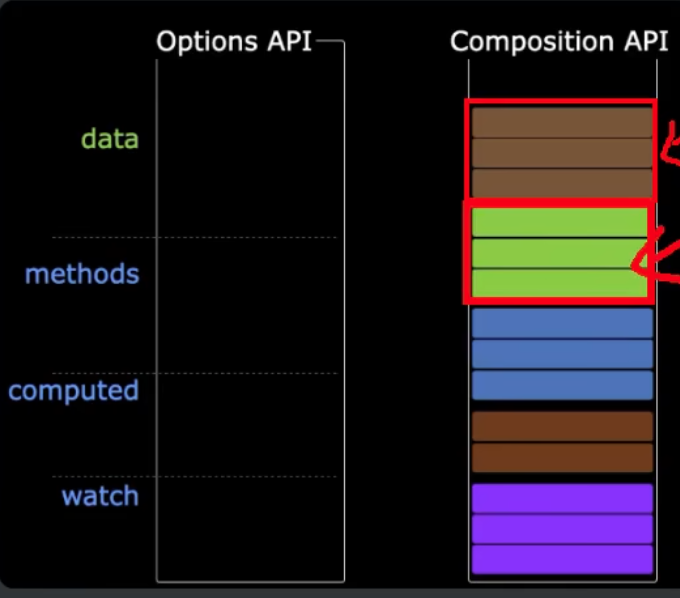Image resolution: width=680 pixels, height=598 pixels.
Task: Click the upper dark brown bar
Action: click(x=562, y=427)
